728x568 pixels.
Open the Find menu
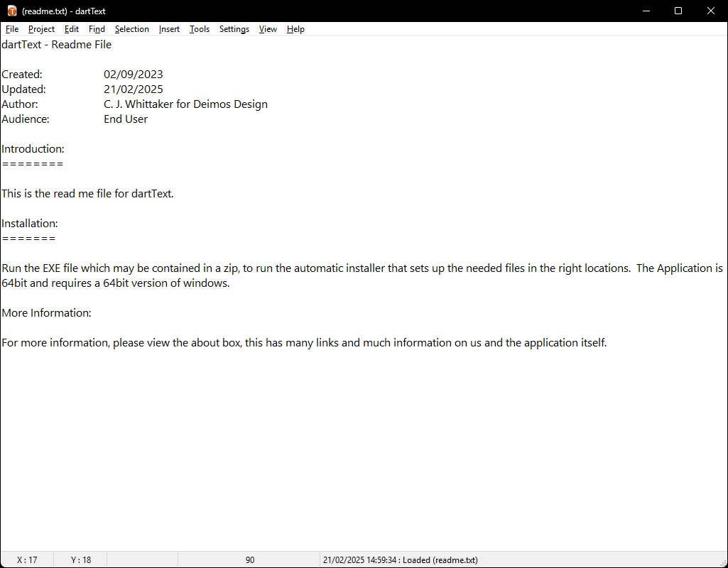click(x=97, y=29)
